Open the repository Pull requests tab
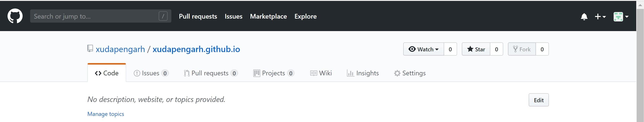The image size is (644, 122). tap(210, 73)
